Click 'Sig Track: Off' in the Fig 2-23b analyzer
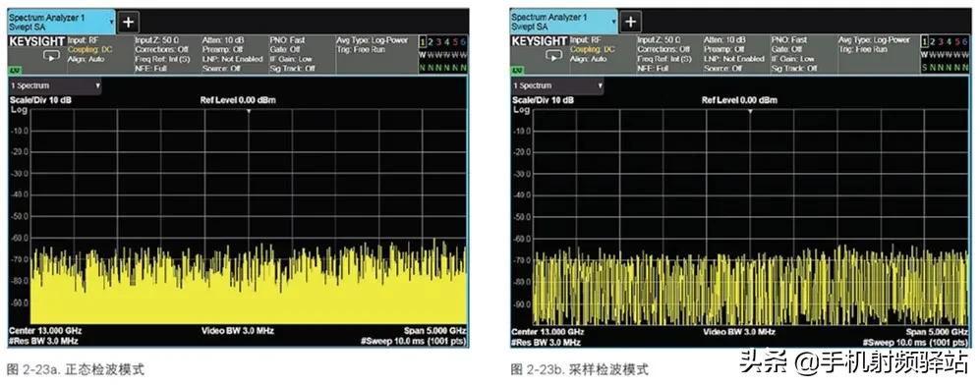 (794, 68)
